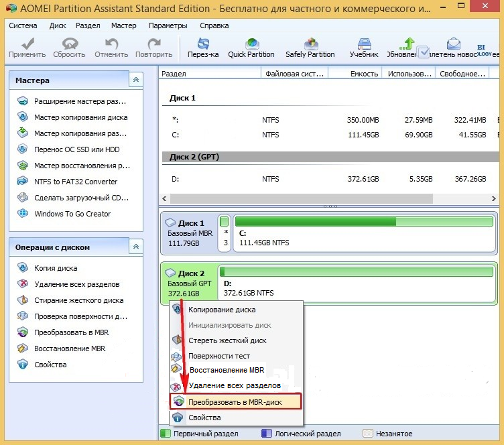Click Копия диска in disk operations
Image resolution: width=504 pixels, height=445 pixels.
(47, 268)
